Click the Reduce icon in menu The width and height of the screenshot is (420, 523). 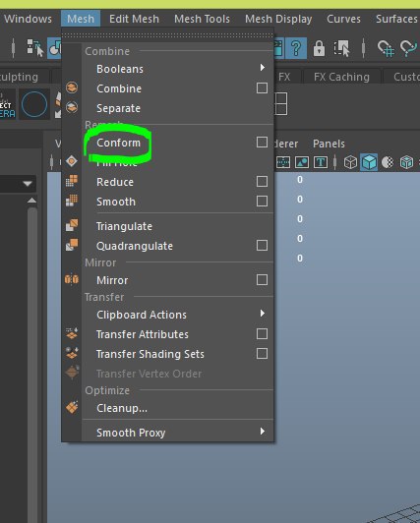point(72,181)
